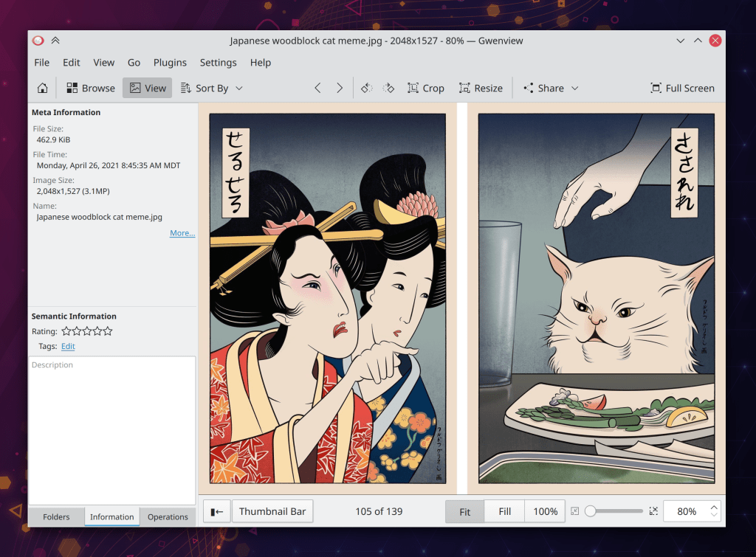Select the Crop tool
This screenshot has width=756, height=557.
pyautogui.click(x=426, y=88)
